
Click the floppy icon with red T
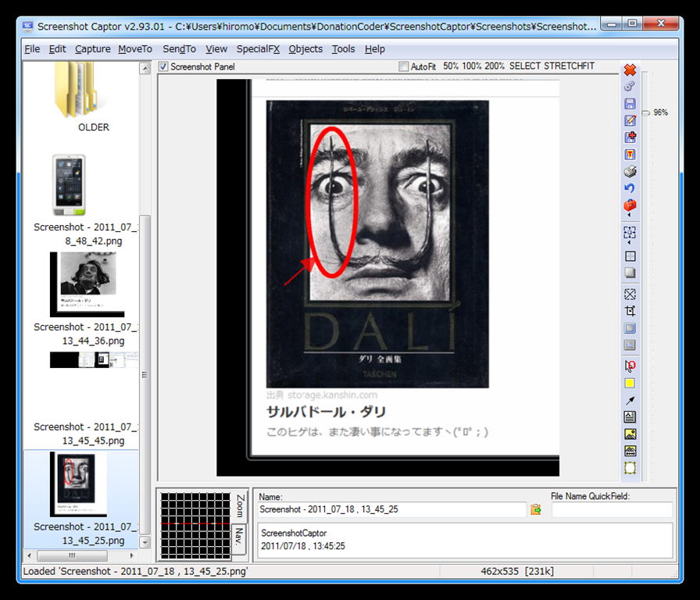[x=630, y=155]
